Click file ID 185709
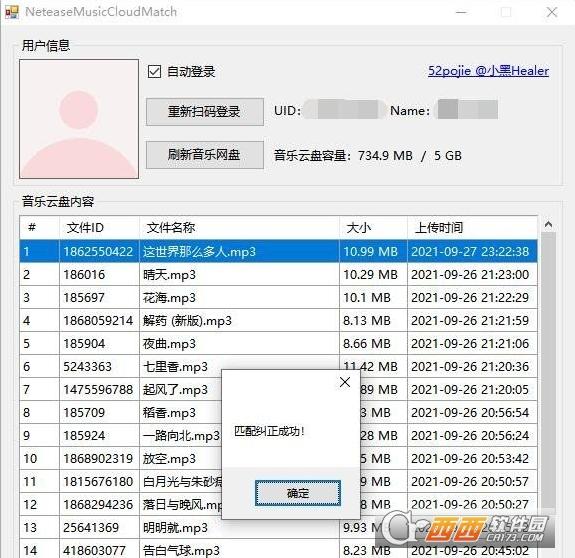Screen dimensions: 575x558 tap(84, 412)
